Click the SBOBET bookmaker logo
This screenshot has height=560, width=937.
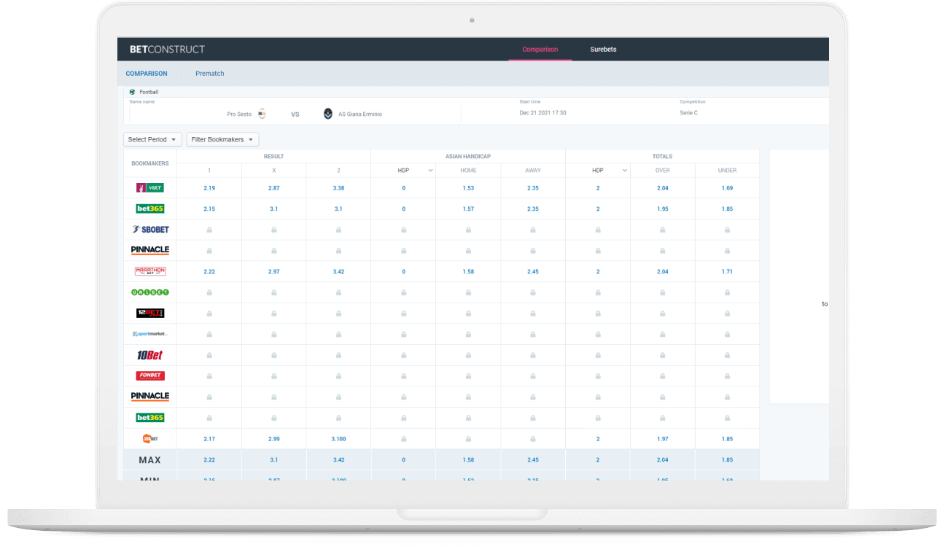[x=150, y=230]
